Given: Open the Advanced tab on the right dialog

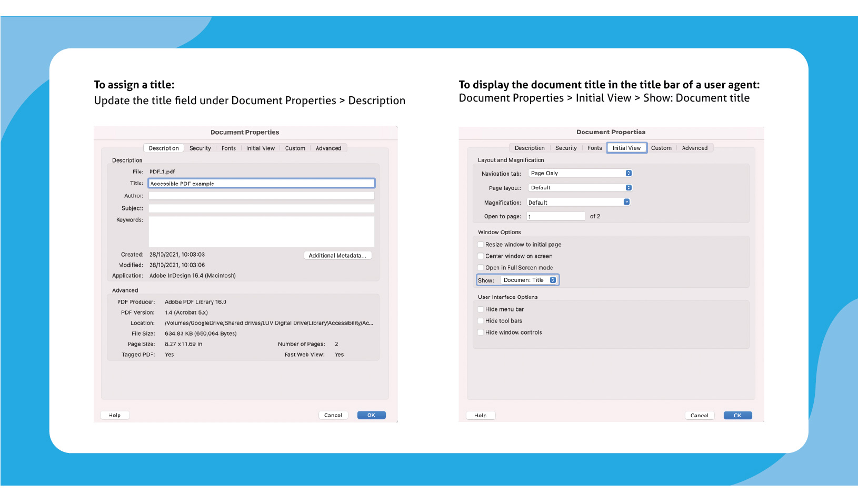Looking at the screenshot, I should (695, 148).
